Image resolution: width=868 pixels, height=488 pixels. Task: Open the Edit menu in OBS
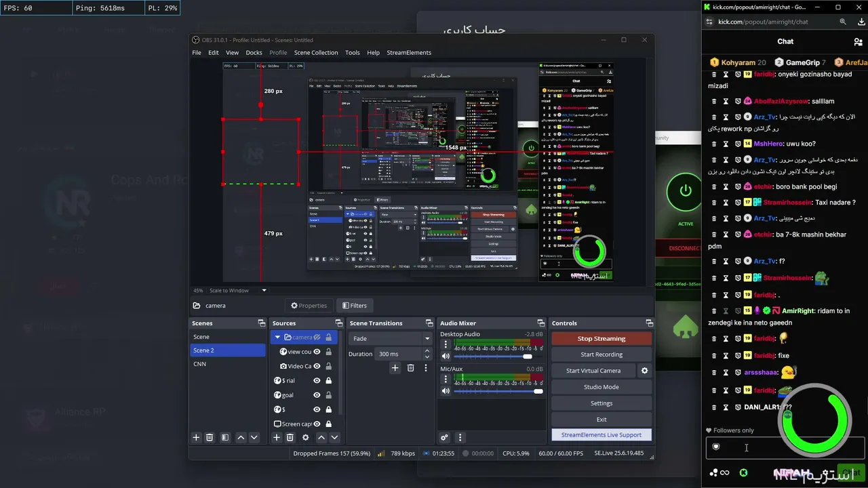point(214,53)
